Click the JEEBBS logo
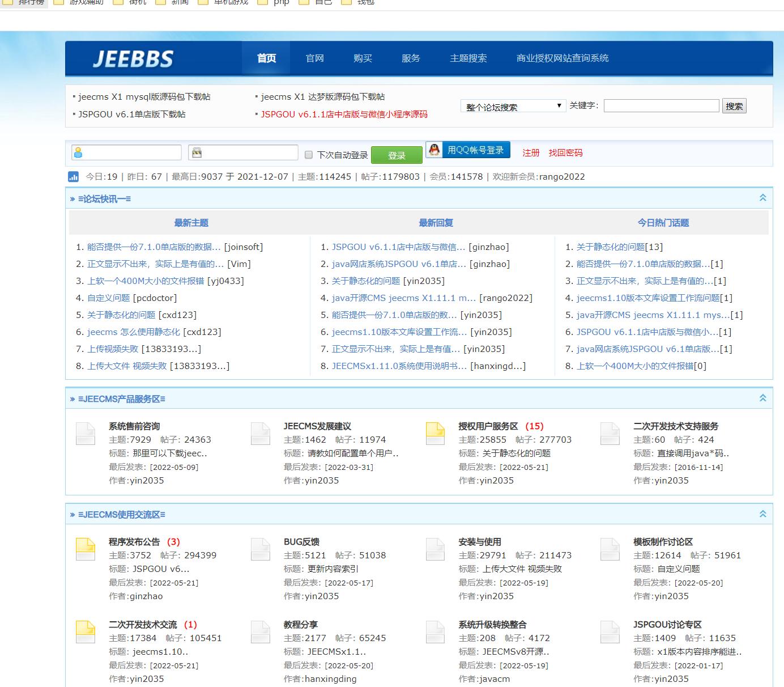Viewport: 784px width, 687px height. [x=133, y=58]
